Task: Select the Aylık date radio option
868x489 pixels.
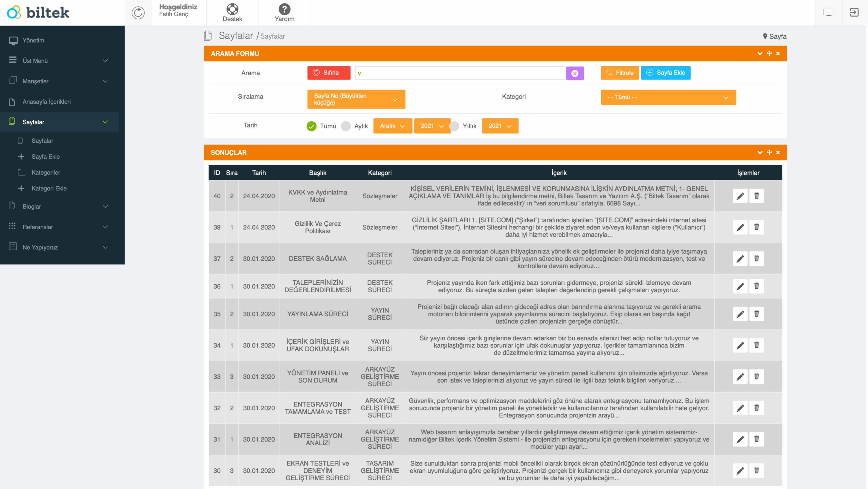Action: (x=346, y=126)
